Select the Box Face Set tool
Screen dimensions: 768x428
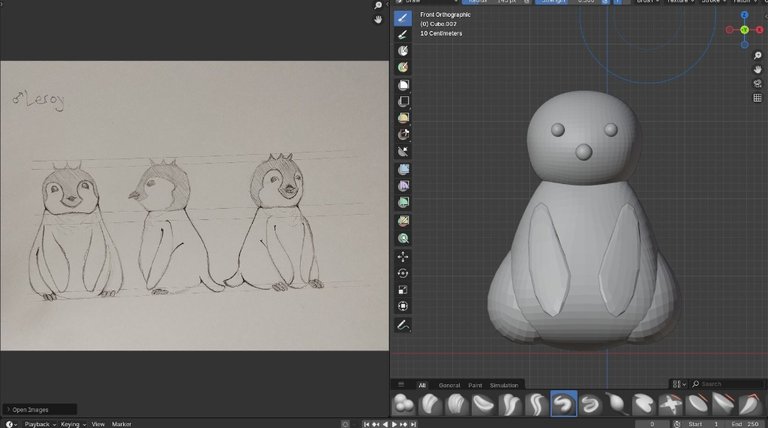pyautogui.click(x=403, y=118)
